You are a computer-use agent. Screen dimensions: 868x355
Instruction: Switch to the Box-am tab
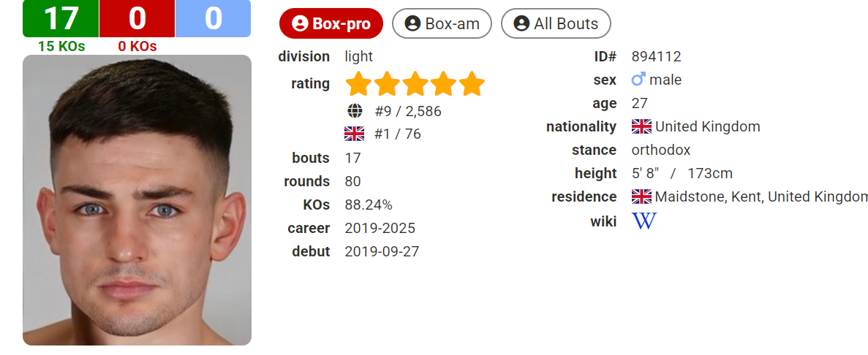pyautogui.click(x=442, y=24)
